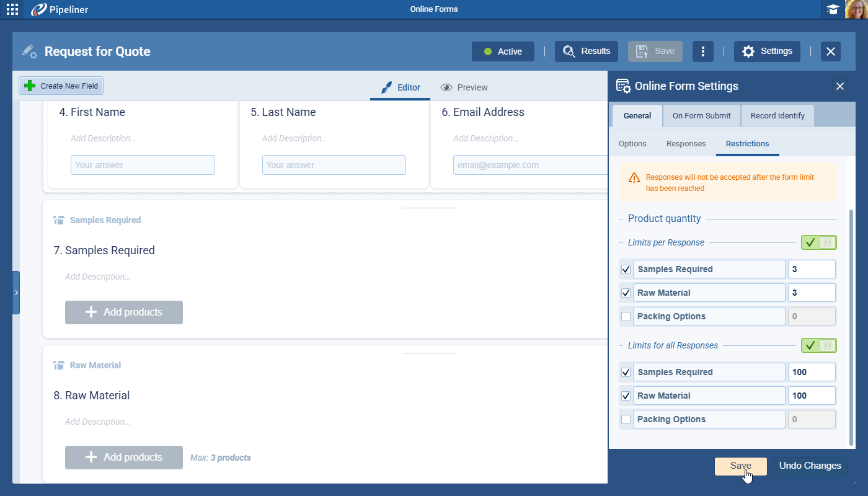Image resolution: width=868 pixels, height=496 pixels.
Task: Click the graduation cap help icon
Action: click(x=833, y=9)
